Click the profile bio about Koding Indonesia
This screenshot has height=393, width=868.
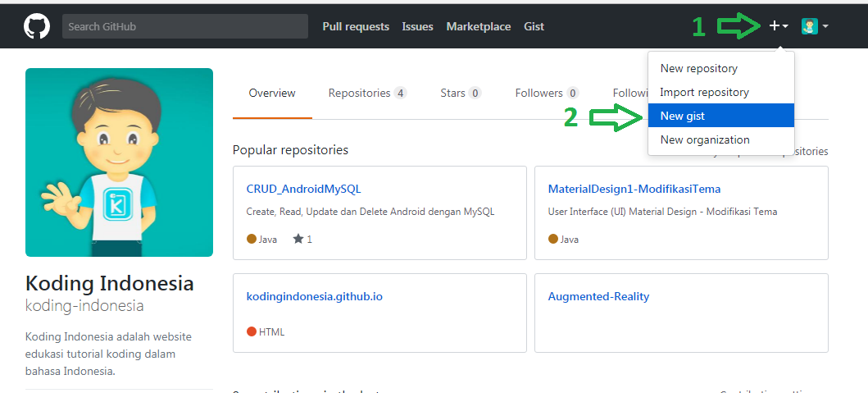(x=108, y=354)
